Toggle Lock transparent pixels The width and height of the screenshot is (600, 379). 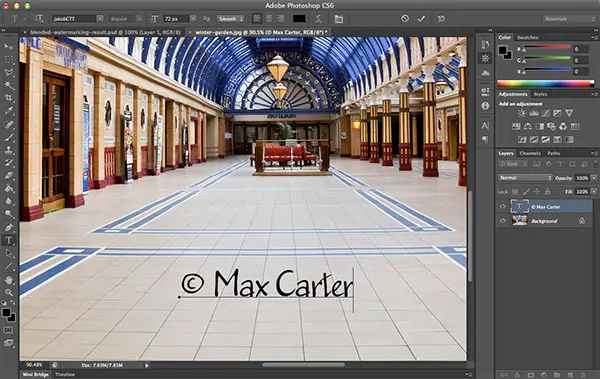pos(515,191)
